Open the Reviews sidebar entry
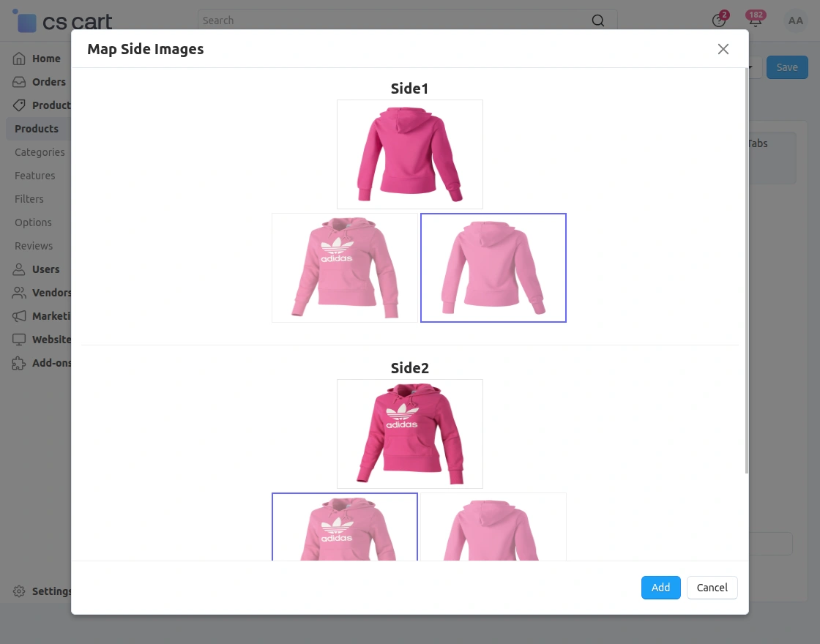The image size is (820, 644). (33, 246)
